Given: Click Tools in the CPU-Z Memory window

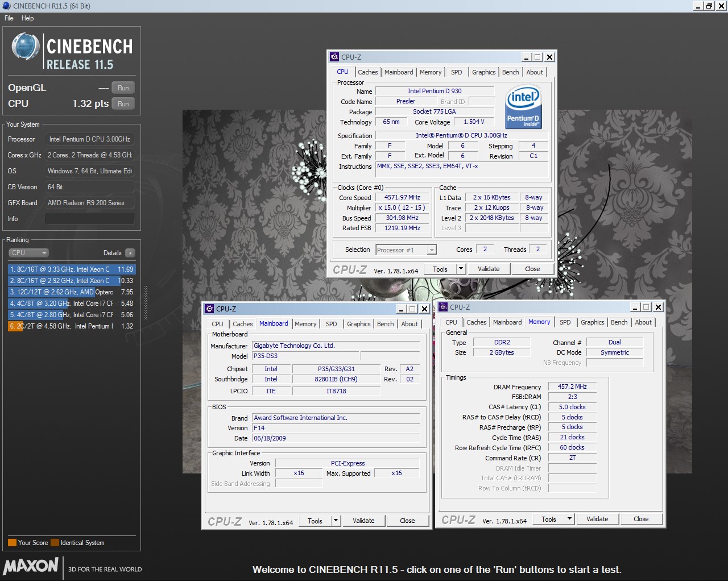Looking at the screenshot, I should click(549, 519).
